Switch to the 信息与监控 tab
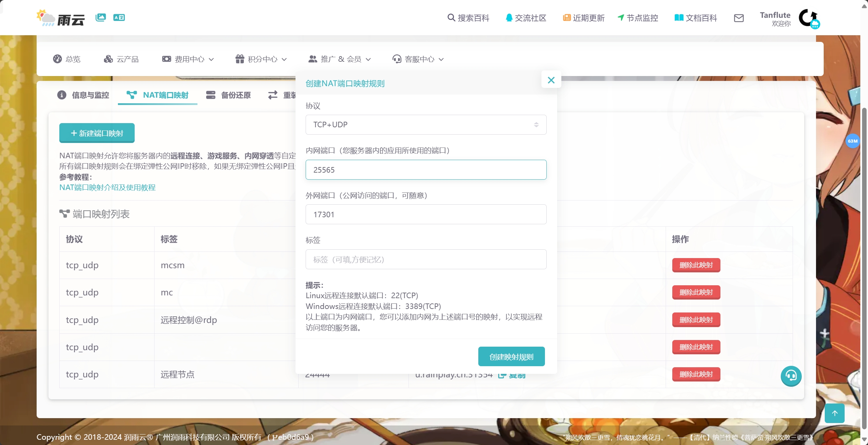 pos(83,95)
